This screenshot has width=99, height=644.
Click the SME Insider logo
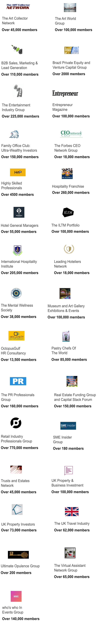pos(68,425)
